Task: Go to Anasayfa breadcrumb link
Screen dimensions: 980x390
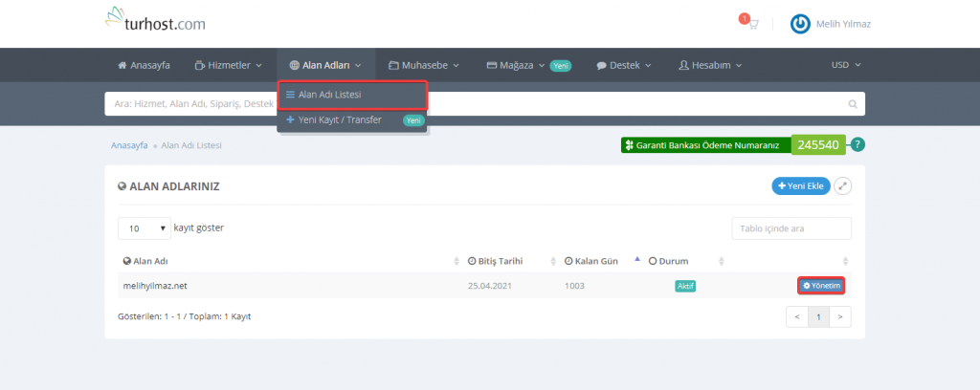Action: tap(129, 145)
